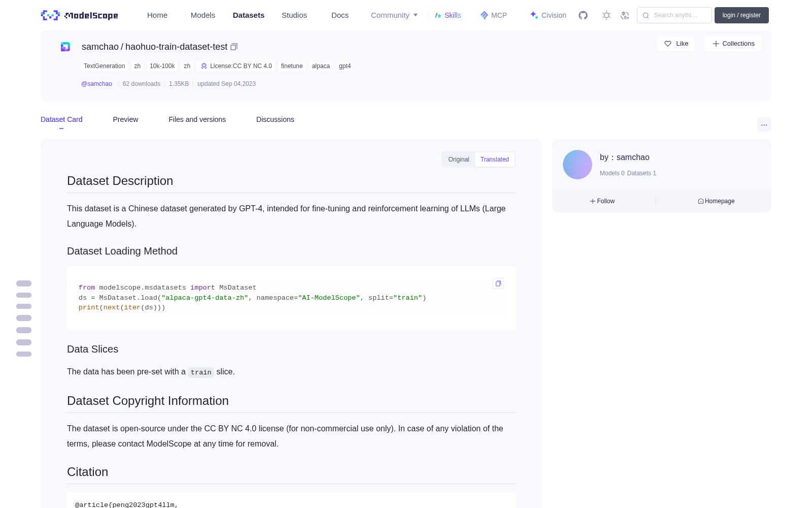Click the ModelScope logo

coord(80,15)
